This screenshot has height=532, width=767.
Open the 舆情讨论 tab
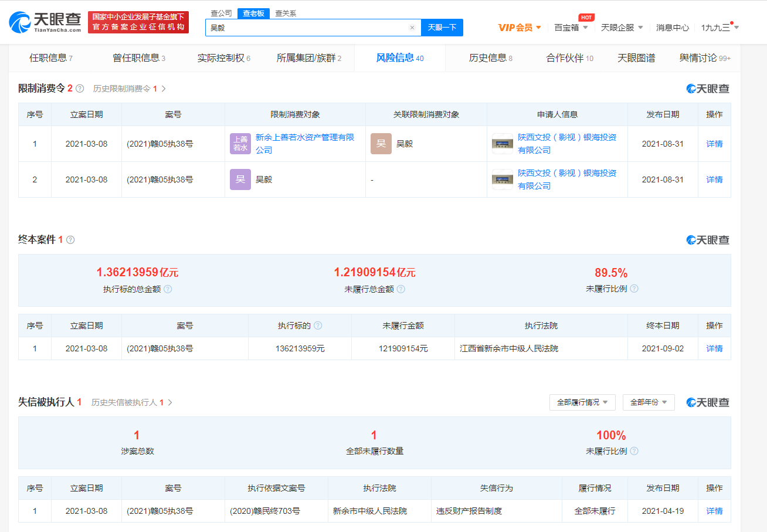click(705, 58)
